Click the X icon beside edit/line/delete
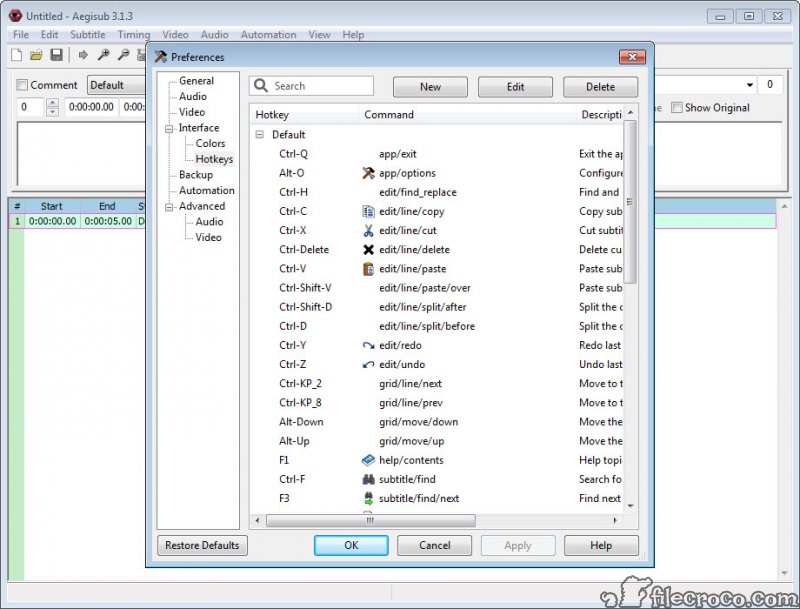This screenshot has width=800, height=609. pyautogui.click(x=368, y=249)
